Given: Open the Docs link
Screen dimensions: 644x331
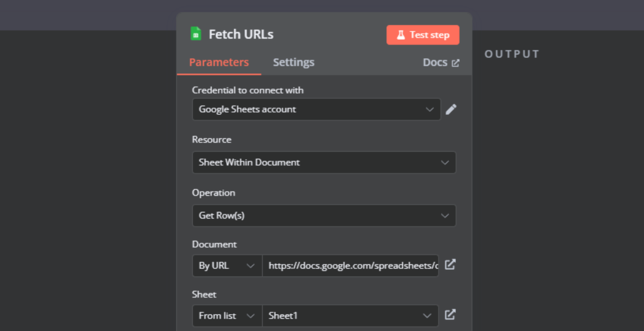Looking at the screenshot, I should click(x=434, y=62).
